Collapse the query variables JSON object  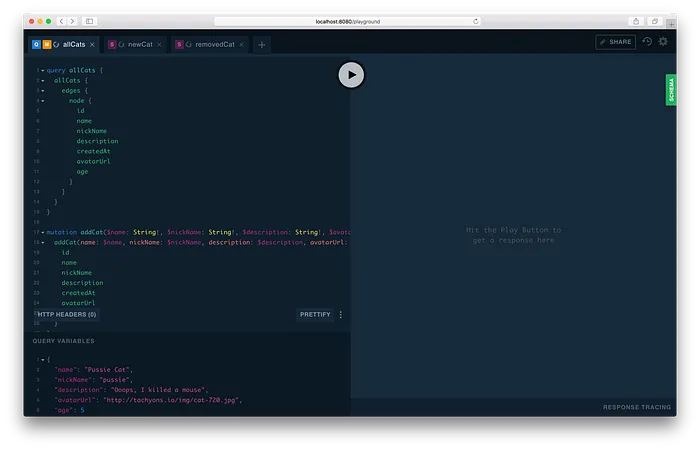pos(43,360)
